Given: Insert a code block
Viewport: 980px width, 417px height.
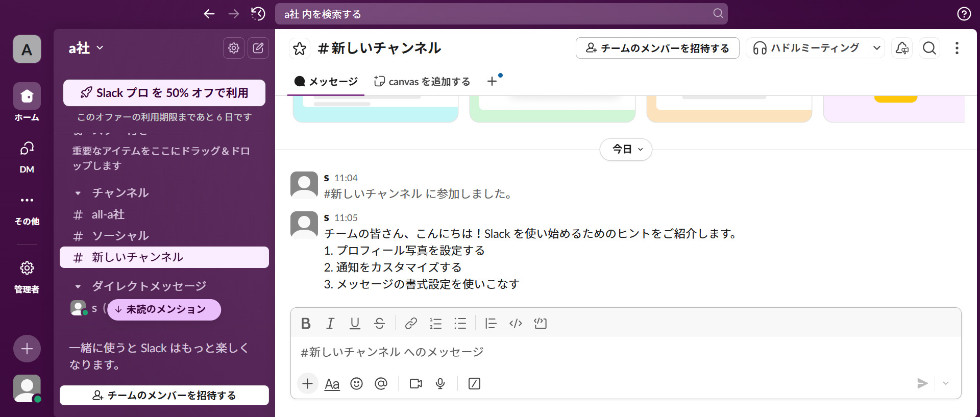Looking at the screenshot, I should point(540,323).
